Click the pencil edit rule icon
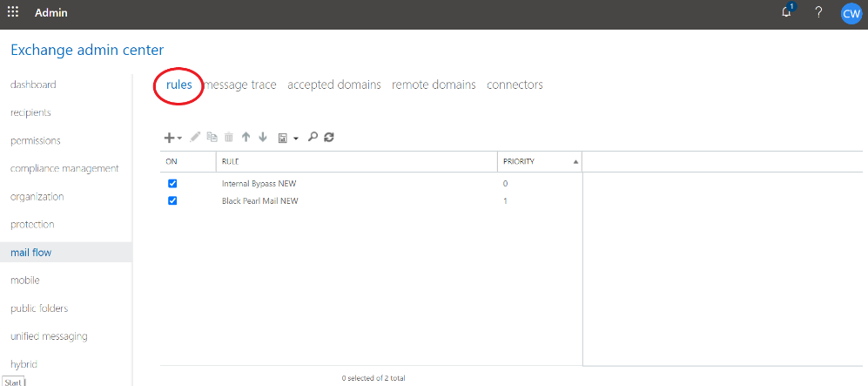The image size is (868, 386). pos(195,138)
